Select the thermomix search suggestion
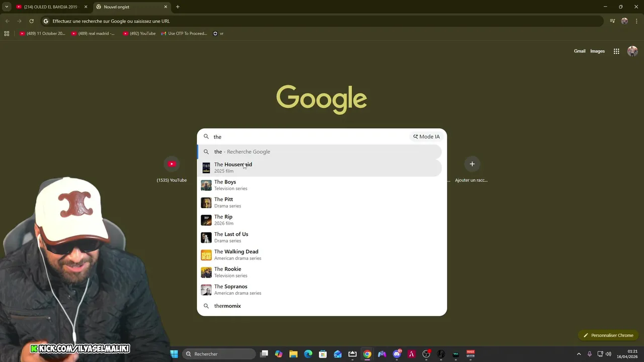The height and width of the screenshot is (362, 644). pyautogui.click(x=319, y=306)
